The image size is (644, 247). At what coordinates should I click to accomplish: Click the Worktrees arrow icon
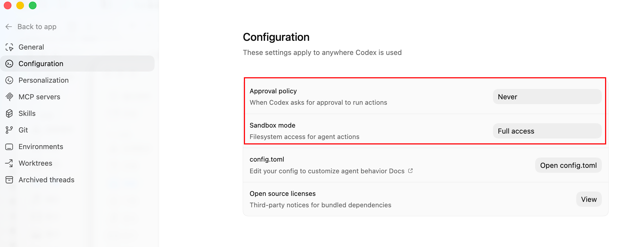coord(9,163)
